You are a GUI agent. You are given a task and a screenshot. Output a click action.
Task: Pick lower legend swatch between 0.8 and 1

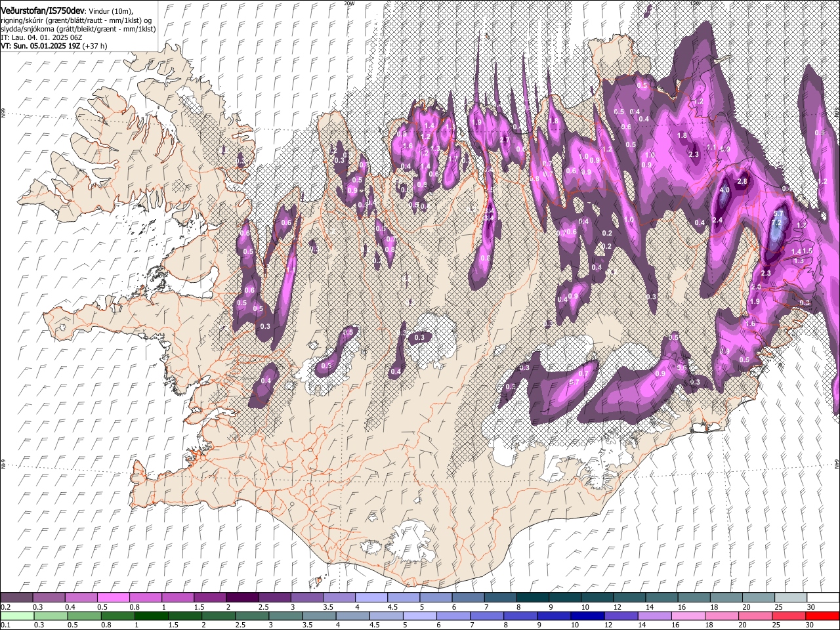(x=117, y=616)
